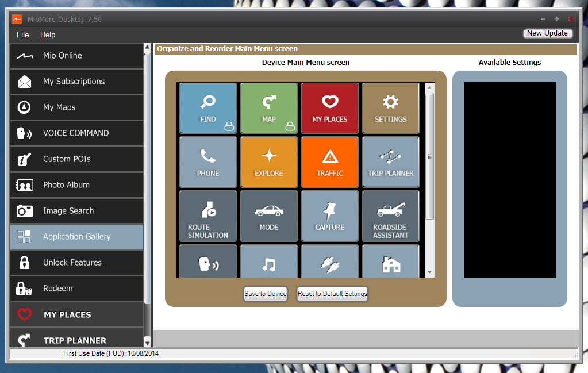588x373 pixels.
Task: Click the Custom POIs info icon
Action: [x=24, y=159]
